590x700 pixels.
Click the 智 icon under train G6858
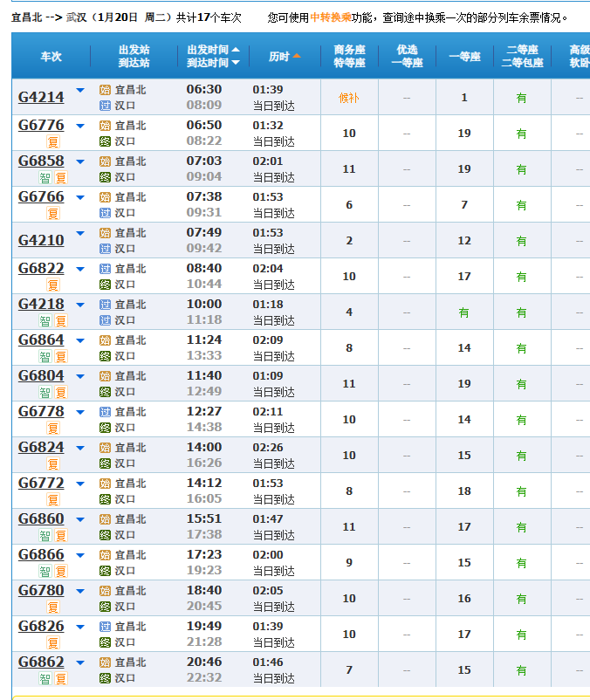click(45, 178)
